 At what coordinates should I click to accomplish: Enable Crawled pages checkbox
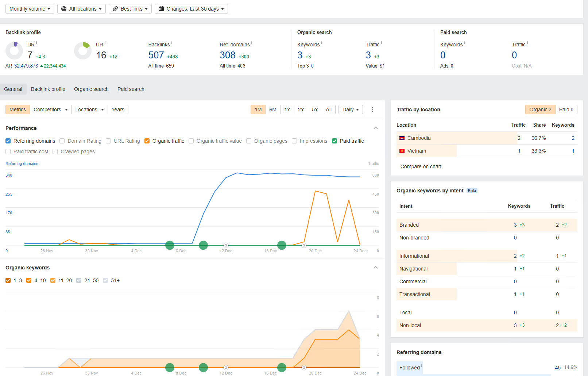pos(55,151)
